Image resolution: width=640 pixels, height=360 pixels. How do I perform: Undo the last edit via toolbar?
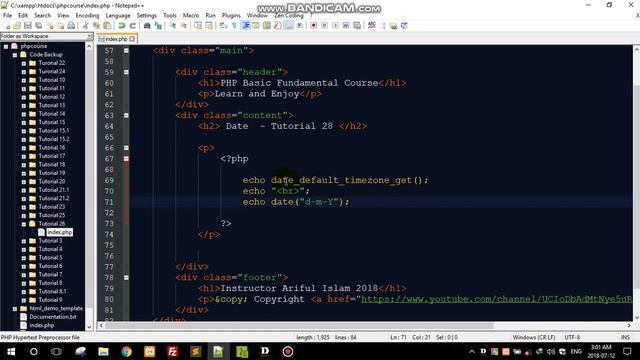122,26
